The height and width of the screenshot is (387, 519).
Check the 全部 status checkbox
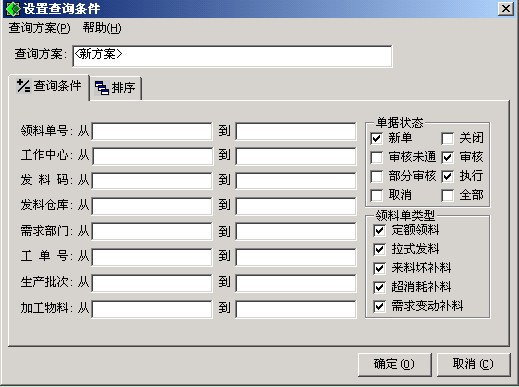click(x=447, y=195)
